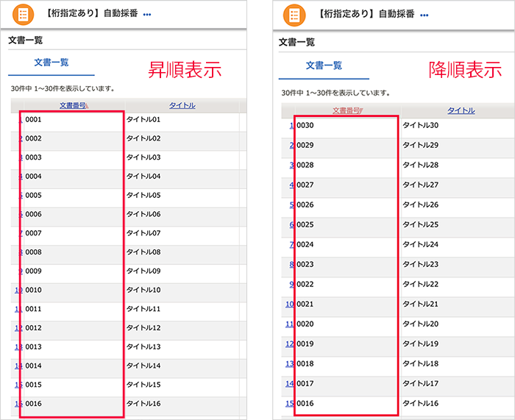Click document number 0006
The height and width of the screenshot is (420, 515).
(34, 214)
